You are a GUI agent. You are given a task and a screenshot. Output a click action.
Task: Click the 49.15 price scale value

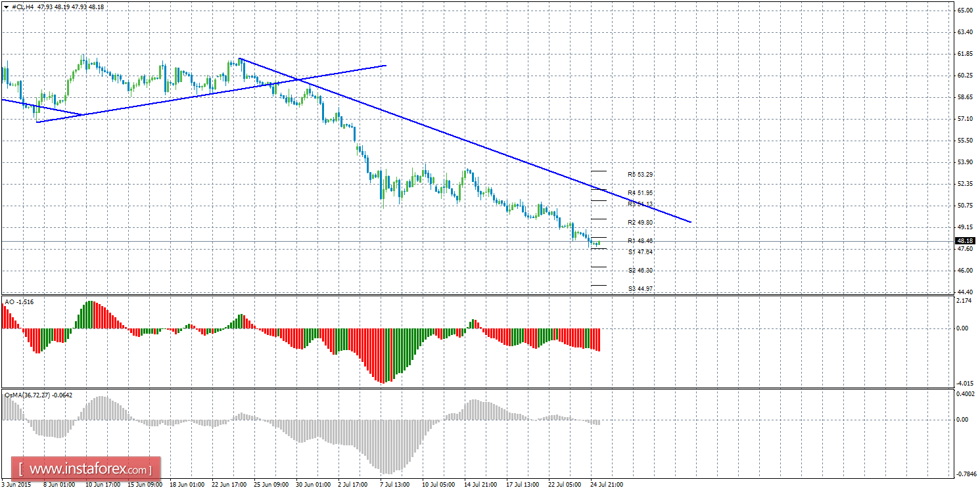coord(965,227)
